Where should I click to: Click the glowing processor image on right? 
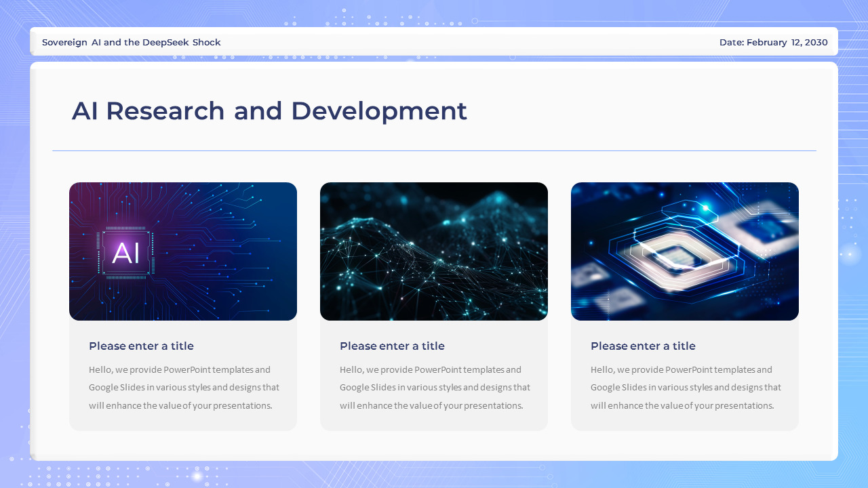coord(685,251)
